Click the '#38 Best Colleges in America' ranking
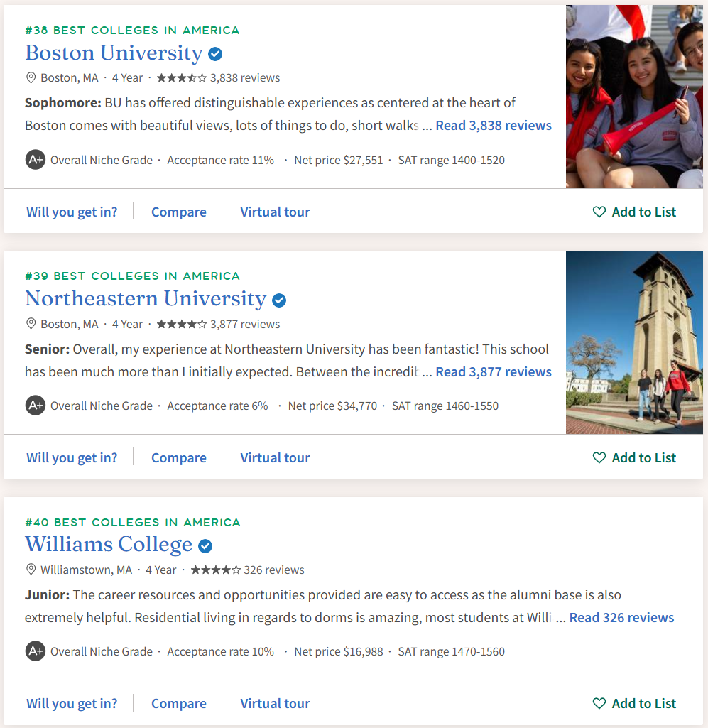 132,30
